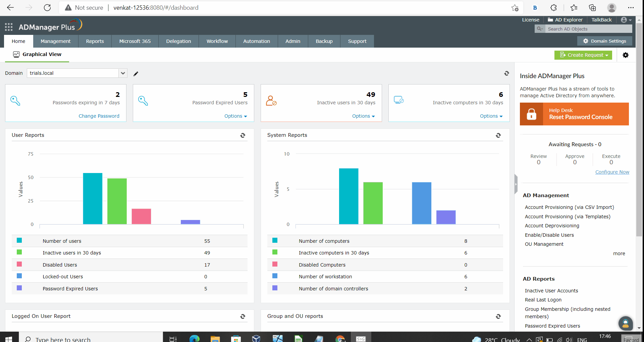644x342 pixels.
Task: Open the Delegation tab
Action: pyautogui.click(x=178, y=41)
